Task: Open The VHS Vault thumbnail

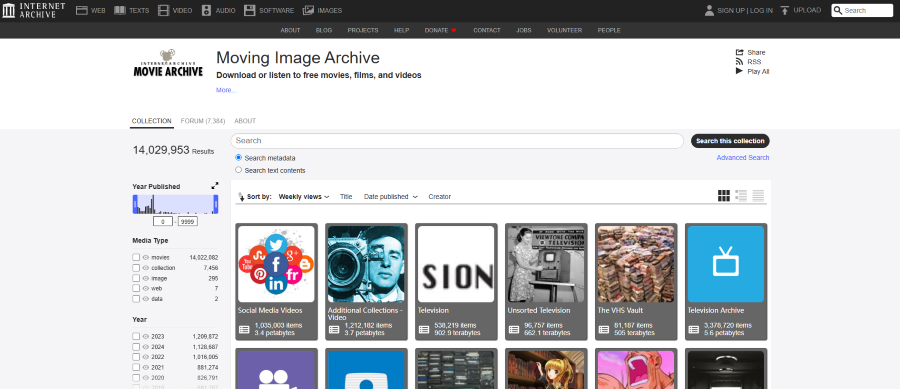Action: 636,264
